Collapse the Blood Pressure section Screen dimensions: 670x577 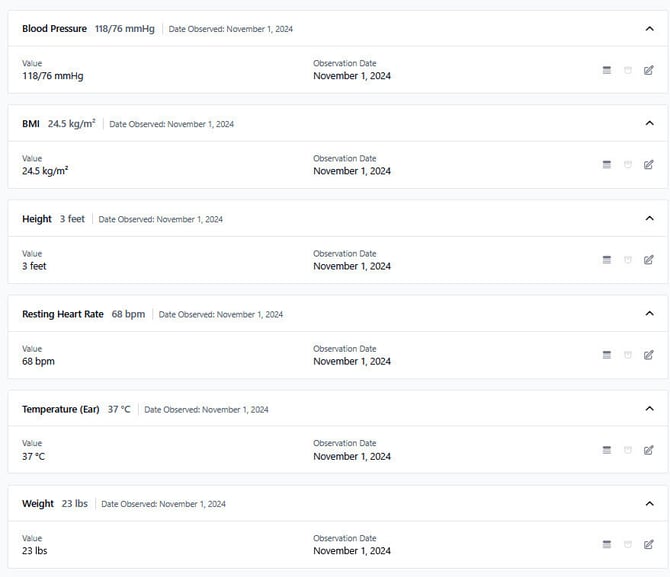click(650, 29)
